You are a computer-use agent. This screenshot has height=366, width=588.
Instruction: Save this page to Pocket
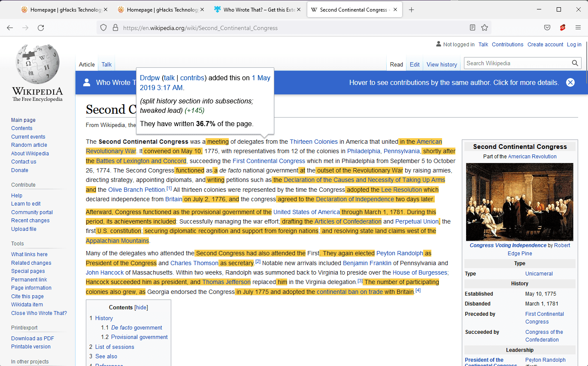(547, 27)
